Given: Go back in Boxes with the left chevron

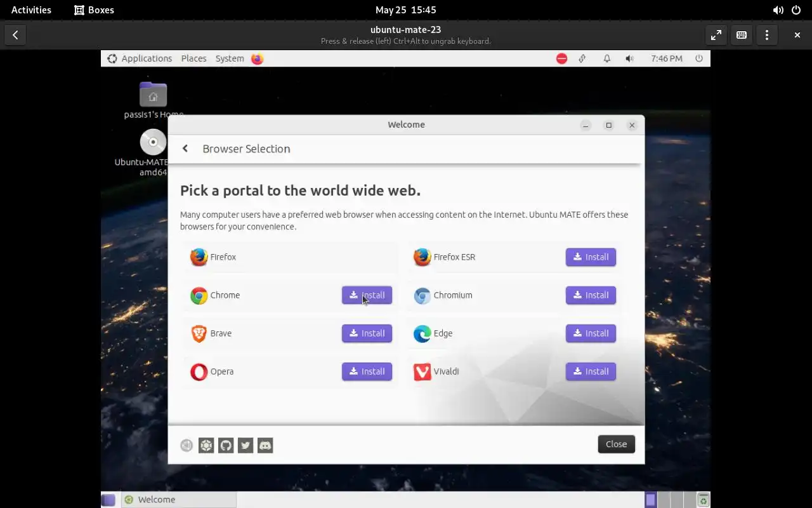Looking at the screenshot, I should click(15, 35).
